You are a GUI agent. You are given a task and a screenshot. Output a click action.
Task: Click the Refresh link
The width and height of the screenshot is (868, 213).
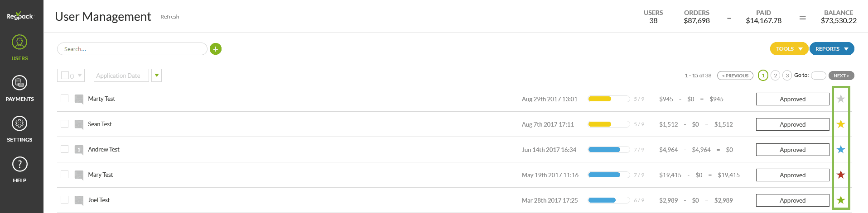[x=170, y=17]
